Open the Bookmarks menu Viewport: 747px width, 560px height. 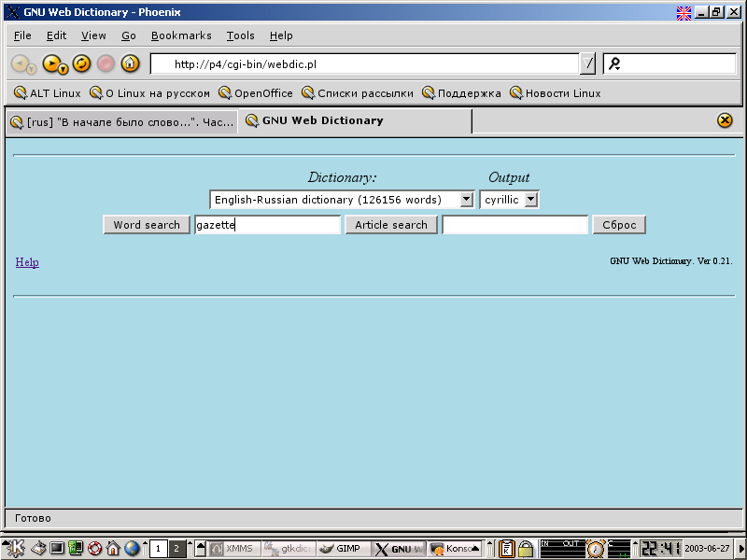pos(181,35)
